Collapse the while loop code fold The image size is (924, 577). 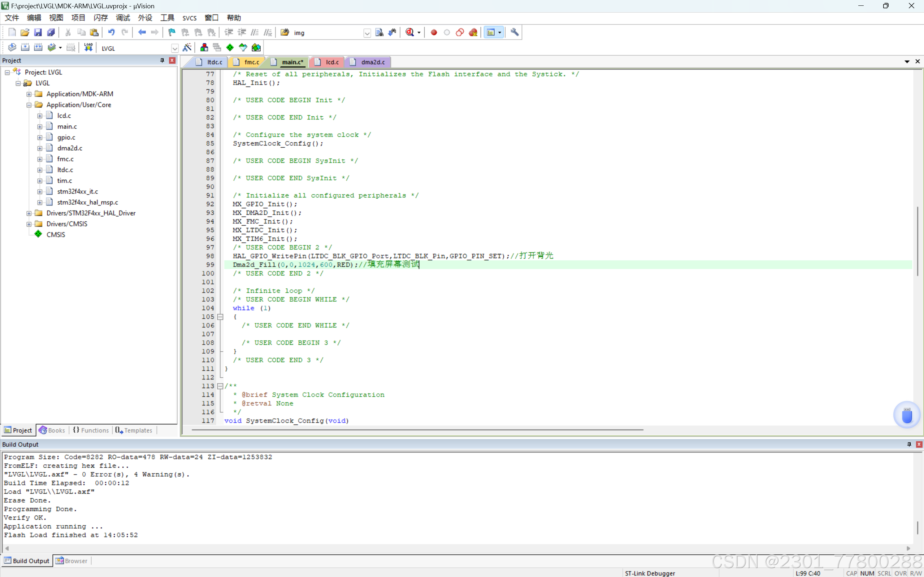tap(220, 317)
